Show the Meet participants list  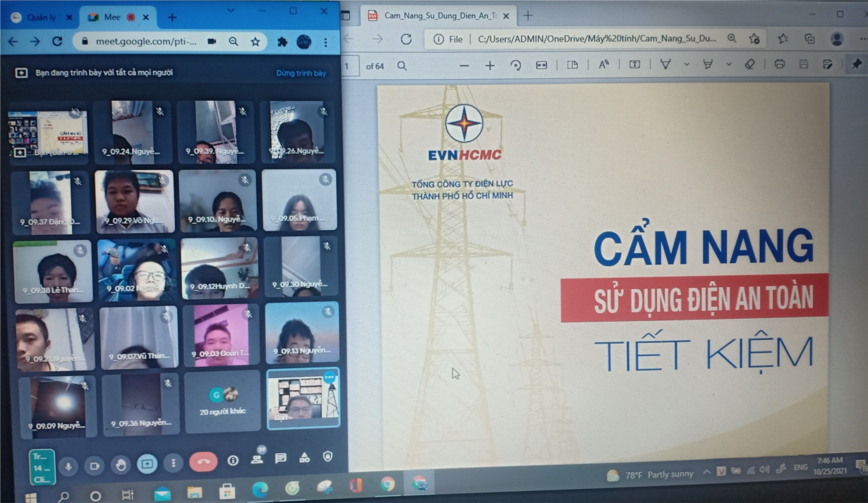click(258, 459)
